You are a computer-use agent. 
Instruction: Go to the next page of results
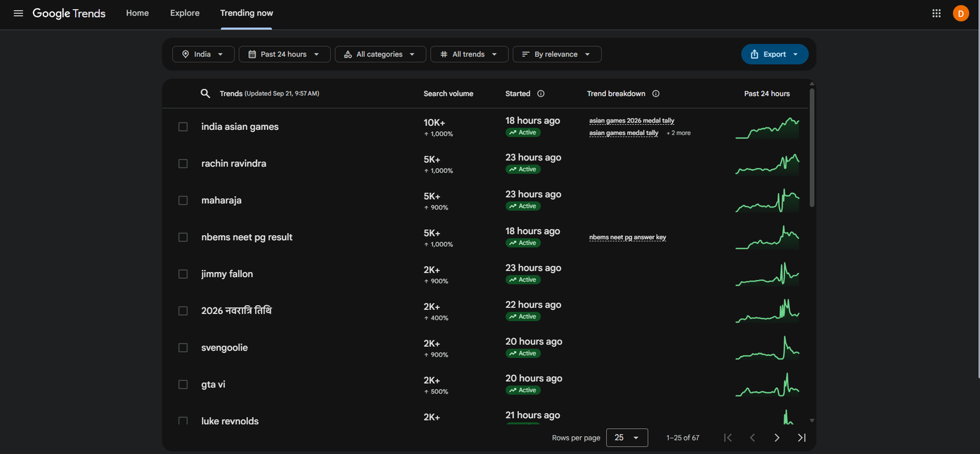pos(777,437)
